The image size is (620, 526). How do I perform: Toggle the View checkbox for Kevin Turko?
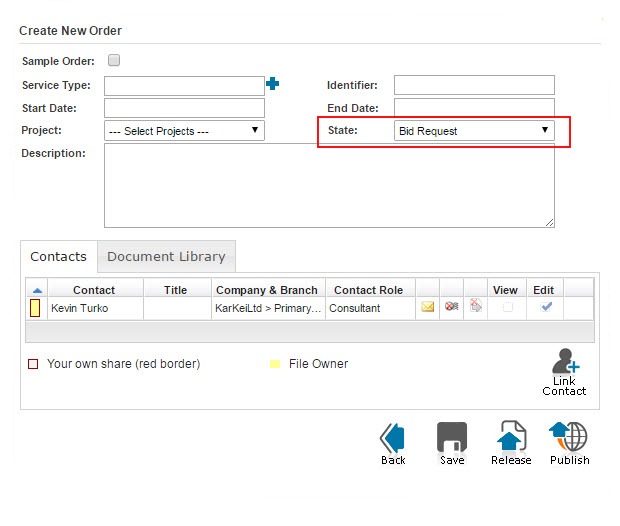pos(507,307)
